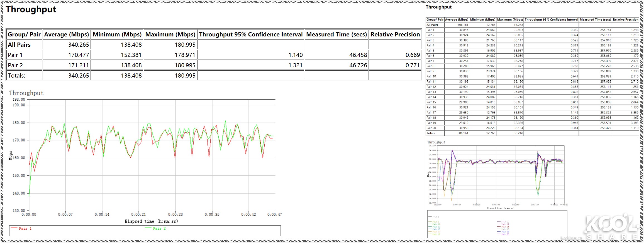
Task: Click 'Throughput 95% Confidence Interval' left header
Action: tap(250, 34)
